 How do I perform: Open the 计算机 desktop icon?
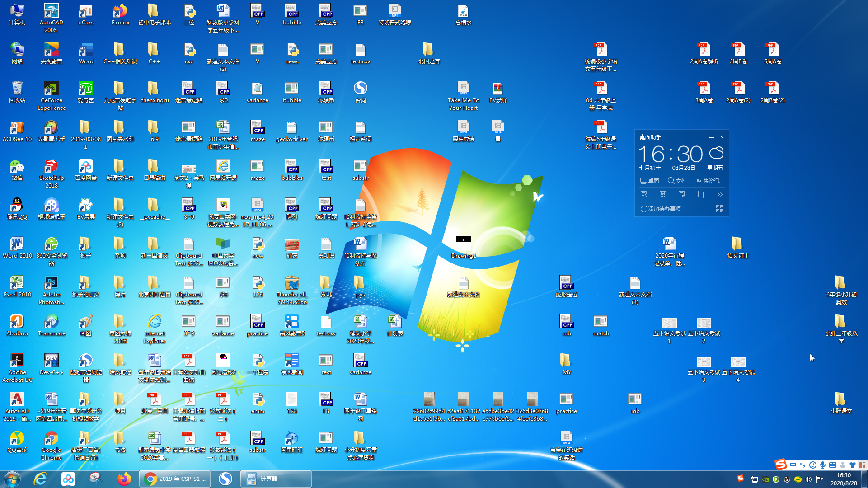point(17,14)
